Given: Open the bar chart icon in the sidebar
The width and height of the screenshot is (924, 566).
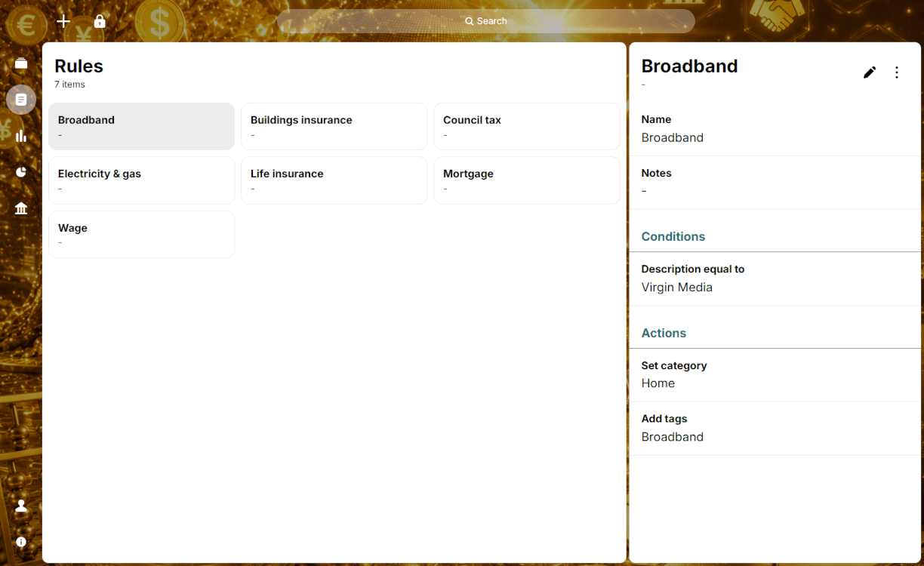Looking at the screenshot, I should tap(21, 136).
